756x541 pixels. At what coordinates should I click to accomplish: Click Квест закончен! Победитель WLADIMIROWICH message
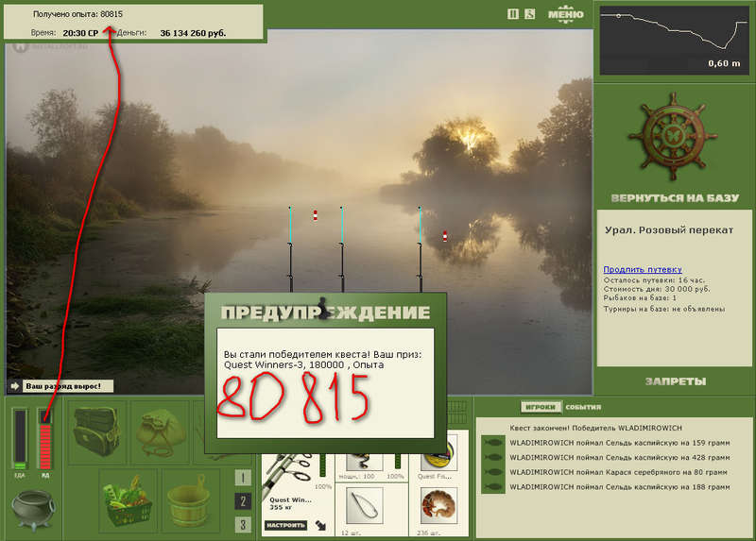click(x=596, y=428)
